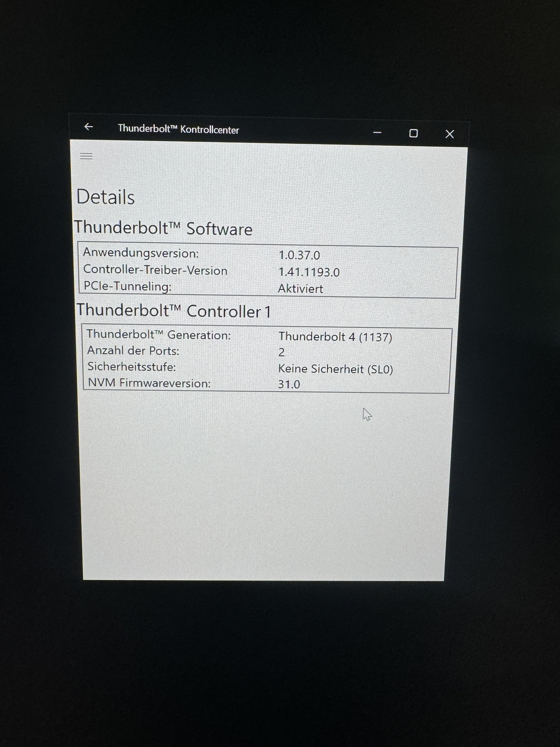Select the Thunderbolt Software section heading
This screenshot has height=747, width=560.
pos(163,228)
